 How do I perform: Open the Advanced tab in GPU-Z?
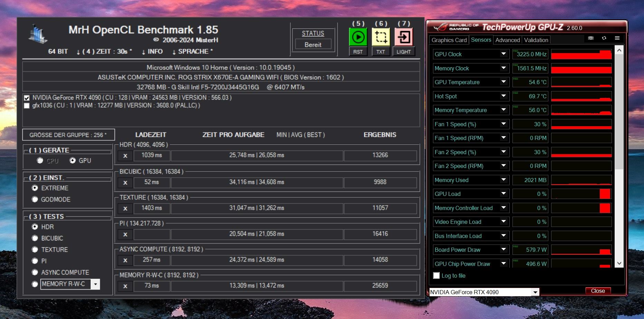[x=507, y=40]
